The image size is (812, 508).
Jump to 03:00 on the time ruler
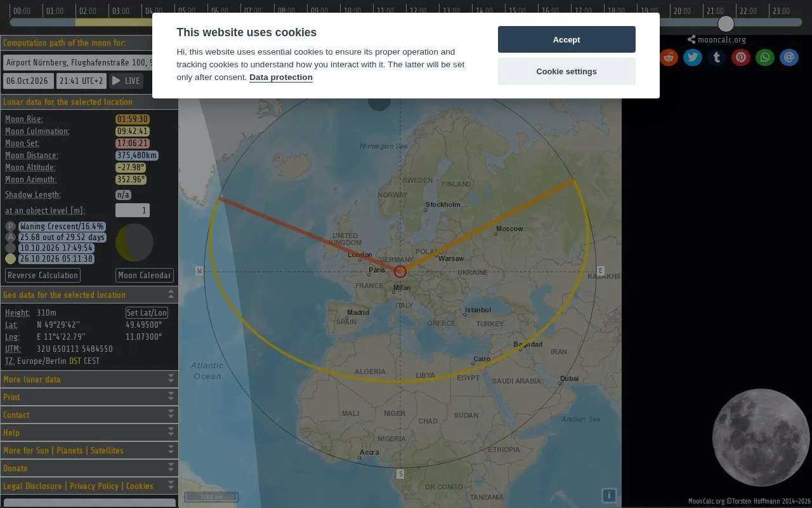coord(121,11)
